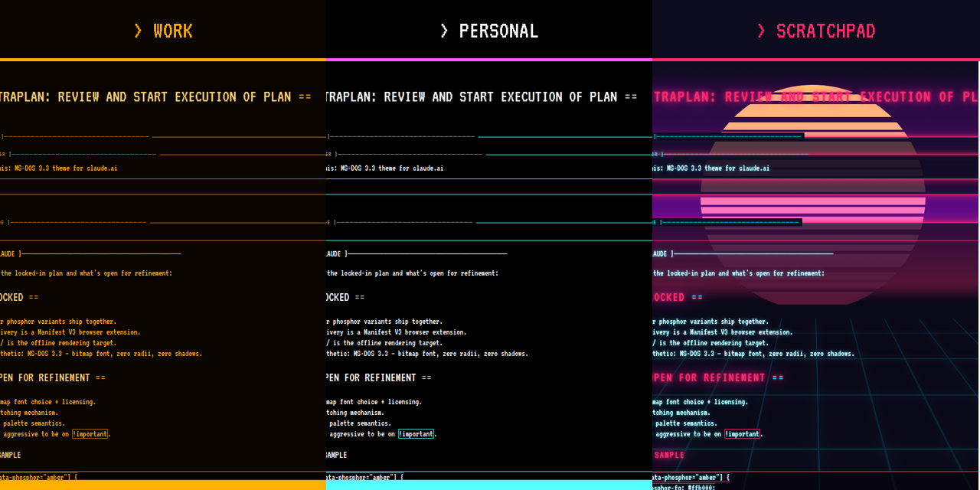Viewport: 980px width, 490px height.
Task: Click the WORK prompt chevron icon
Action: pos(139,31)
